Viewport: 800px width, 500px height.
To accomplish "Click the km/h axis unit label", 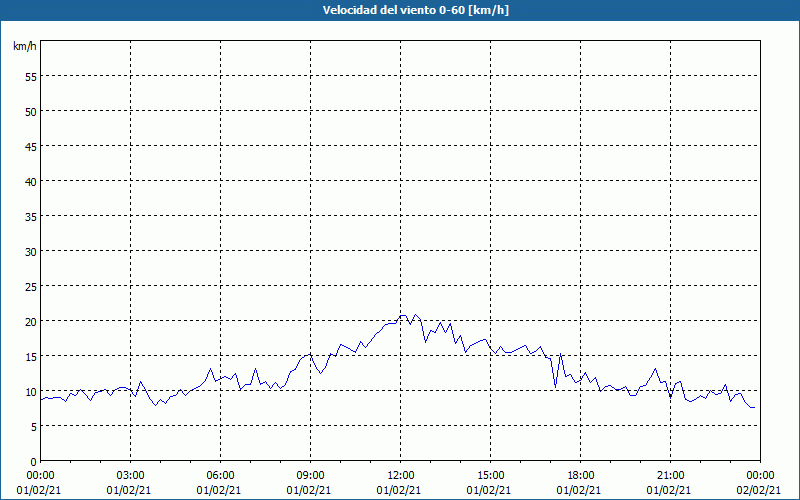I will pyautogui.click(x=25, y=46).
